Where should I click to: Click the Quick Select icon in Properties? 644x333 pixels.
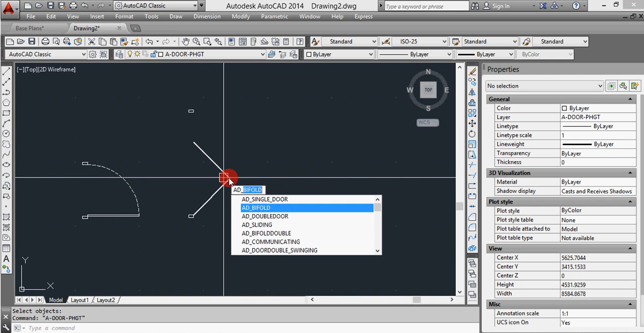point(635,86)
